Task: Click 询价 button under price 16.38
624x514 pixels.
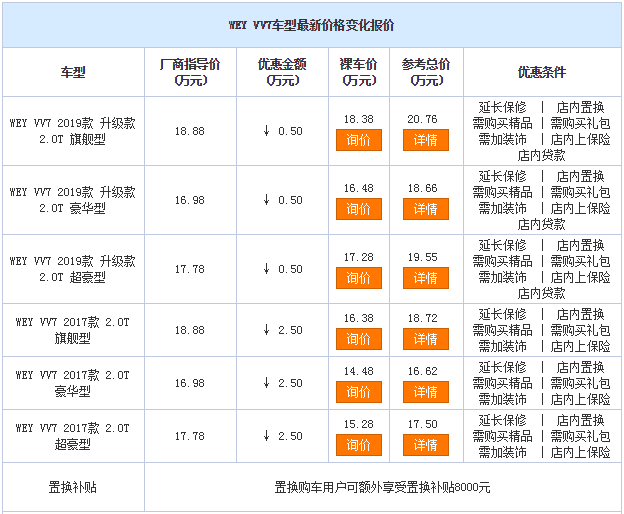Action: (x=359, y=339)
